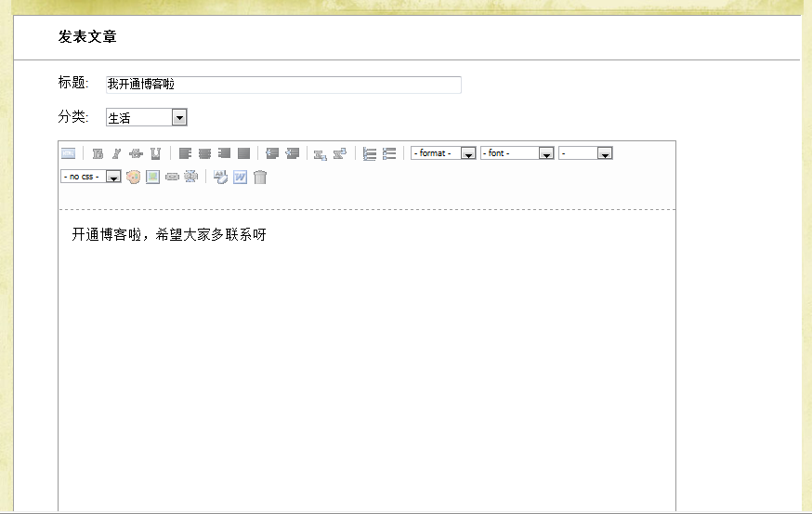Justify the text fully

pos(243,153)
